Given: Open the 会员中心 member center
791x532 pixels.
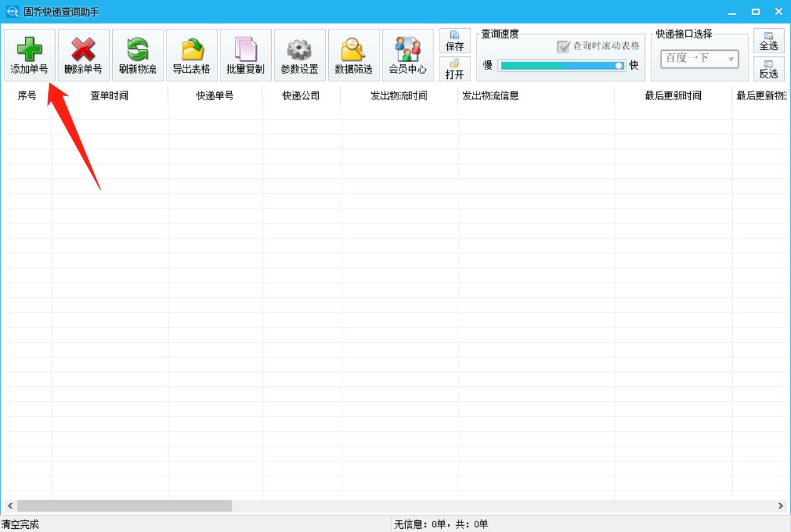Looking at the screenshot, I should point(408,55).
